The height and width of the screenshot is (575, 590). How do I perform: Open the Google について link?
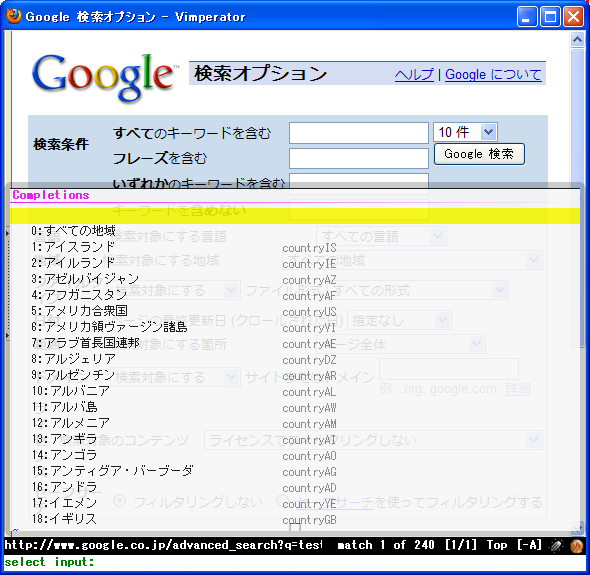point(493,75)
